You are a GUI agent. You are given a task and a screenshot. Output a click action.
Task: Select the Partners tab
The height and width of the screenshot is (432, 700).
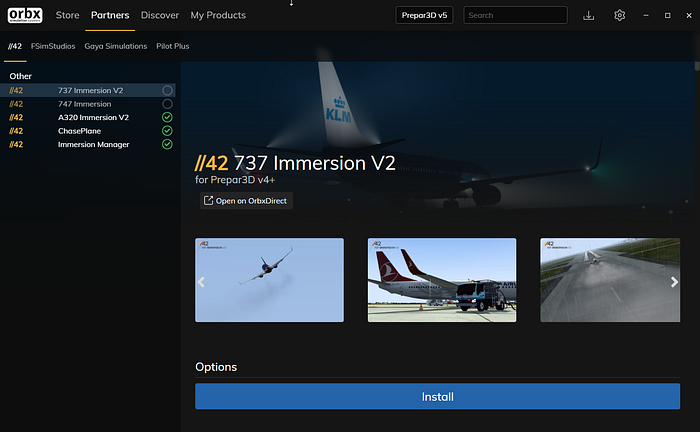[110, 15]
